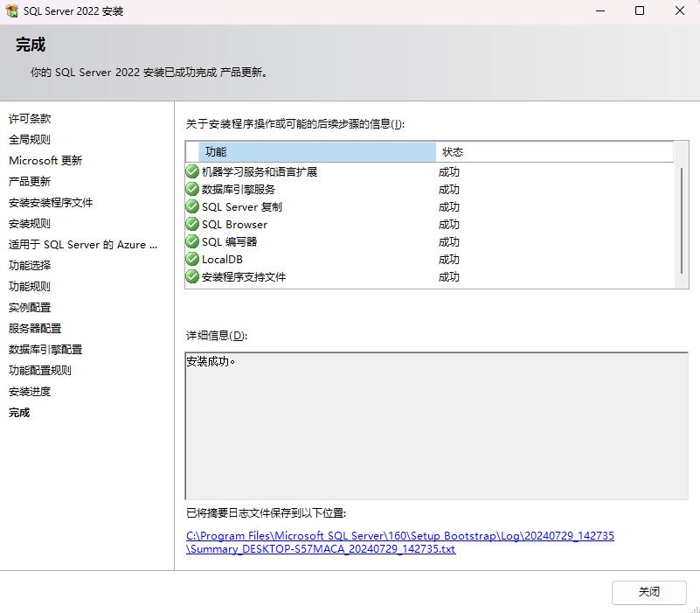Image resolution: width=700 pixels, height=613 pixels.
Task: Click success icon beside SQL 编写器
Action: point(192,241)
